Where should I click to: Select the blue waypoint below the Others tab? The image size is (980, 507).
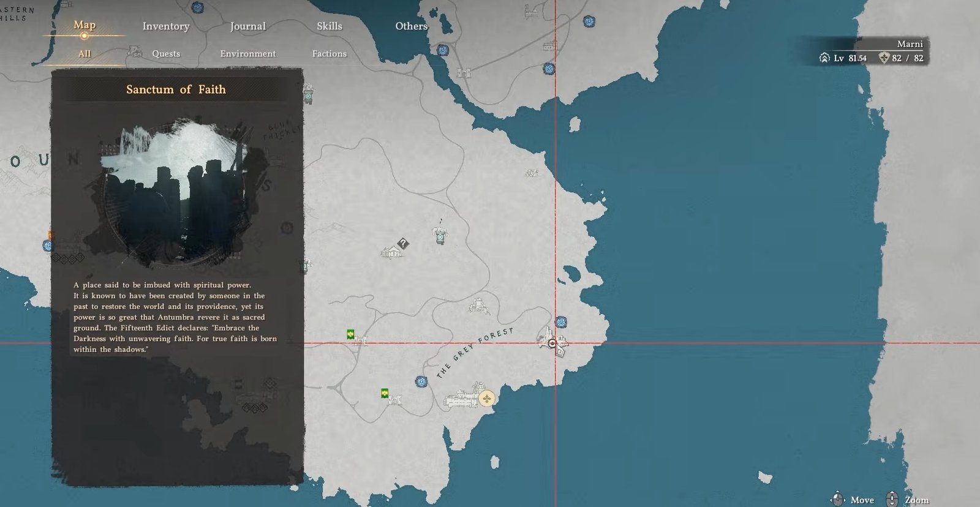(x=442, y=50)
